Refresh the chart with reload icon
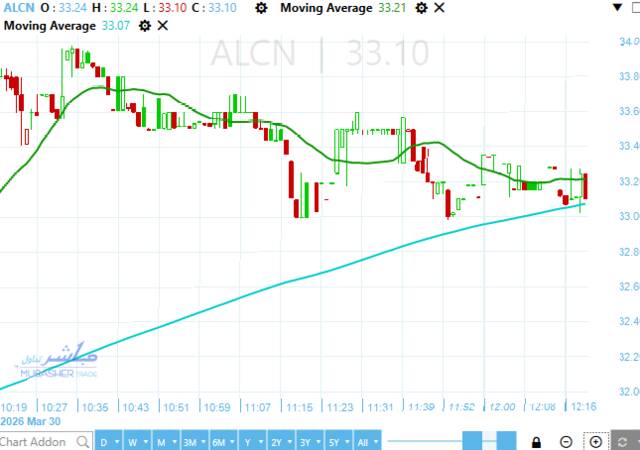 (624, 442)
